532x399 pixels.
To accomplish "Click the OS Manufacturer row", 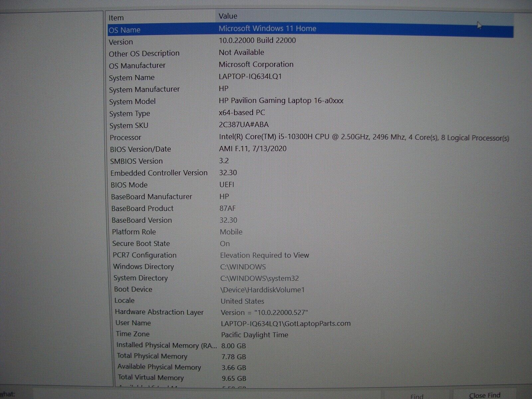I will click(x=311, y=65).
